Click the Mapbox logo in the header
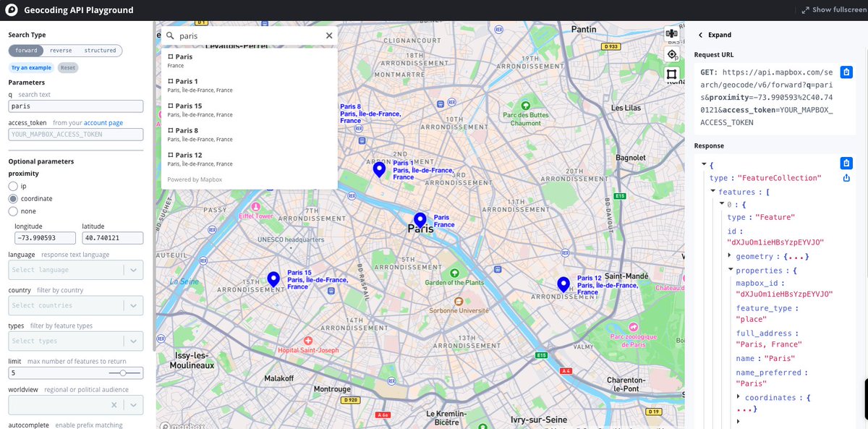The width and height of the screenshot is (868, 429). [10, 9]
